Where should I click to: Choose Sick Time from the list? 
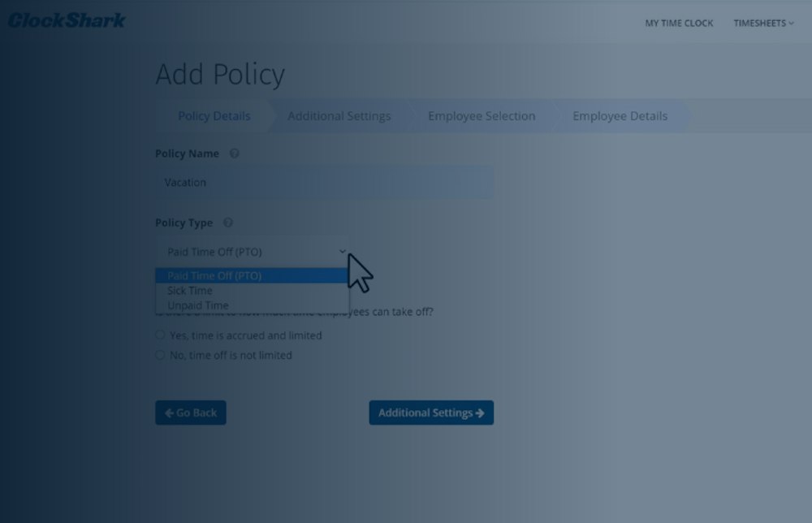[x=253, y=291]
